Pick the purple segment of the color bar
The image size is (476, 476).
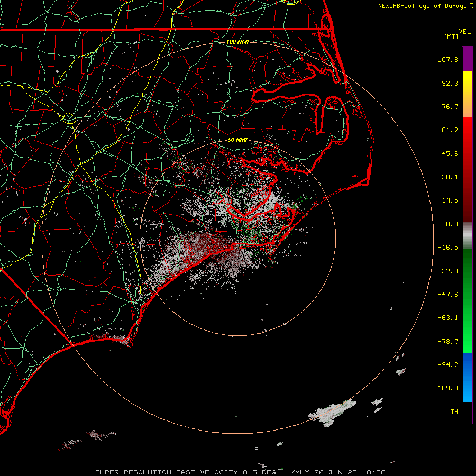[467, 59]
